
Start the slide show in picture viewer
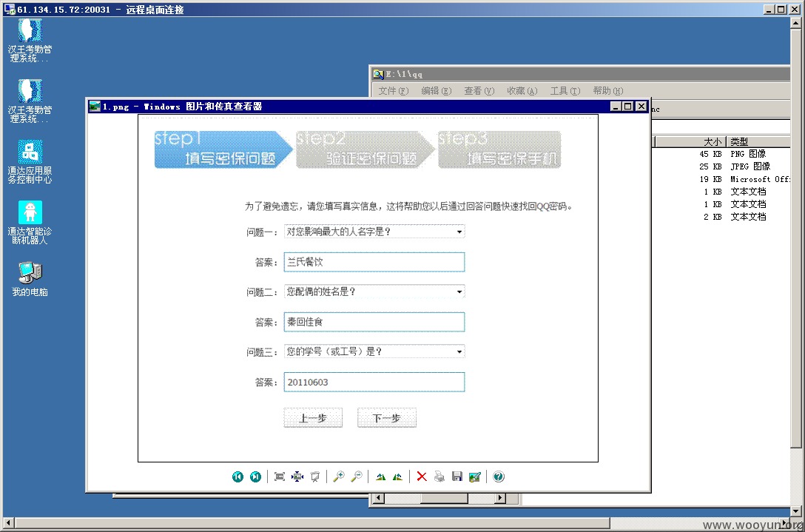[315, 477]
